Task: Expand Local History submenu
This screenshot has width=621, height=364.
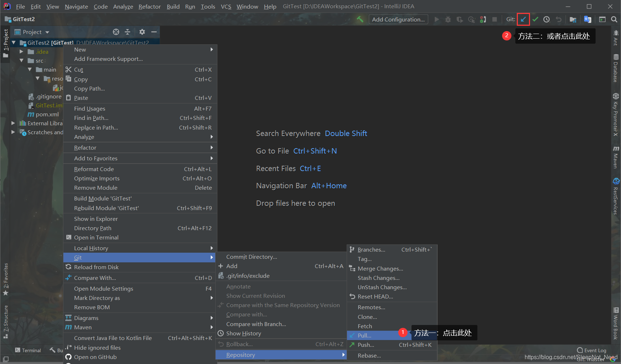Action: 140,248
